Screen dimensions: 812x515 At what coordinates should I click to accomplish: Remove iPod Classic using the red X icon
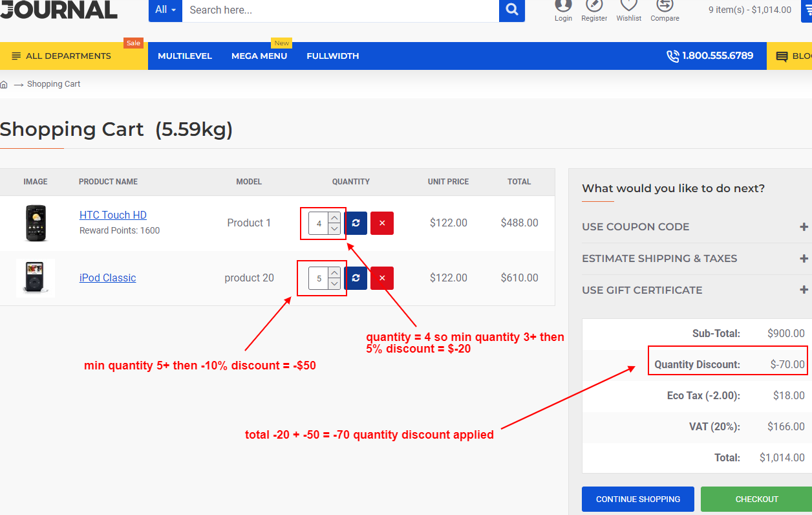(381, 278)
